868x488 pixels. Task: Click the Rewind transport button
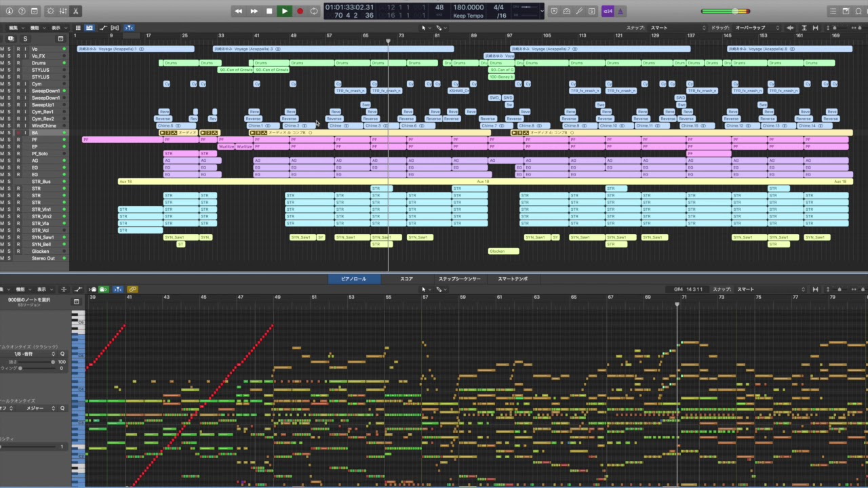pyautogui.click(x=238, y=11)
